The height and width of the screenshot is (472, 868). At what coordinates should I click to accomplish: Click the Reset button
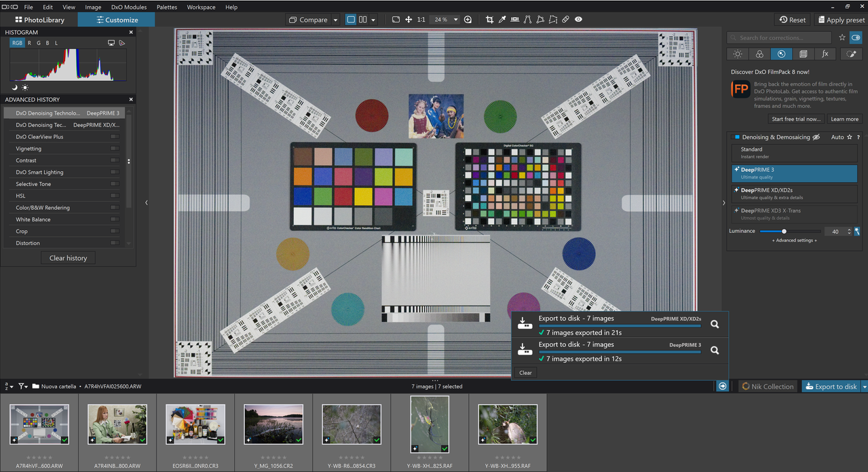(793, 20)
